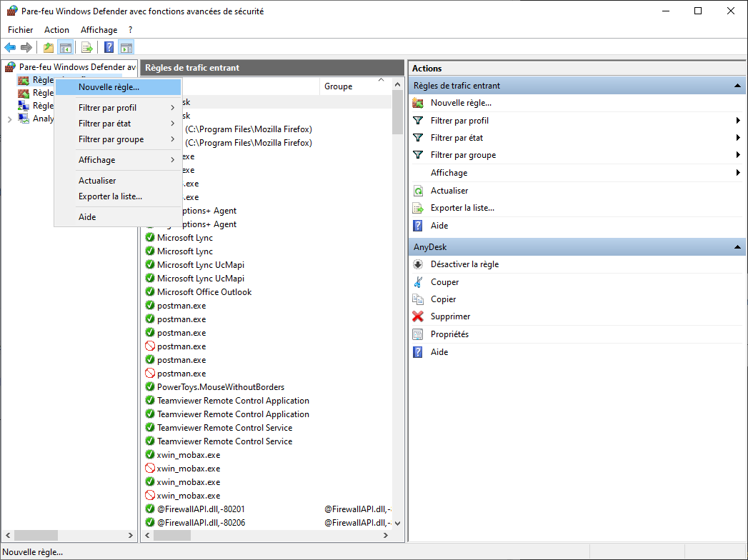Click the blue Back arrow in toolbar
Viewport: 748px width, 560px height.
coord(10,48)
